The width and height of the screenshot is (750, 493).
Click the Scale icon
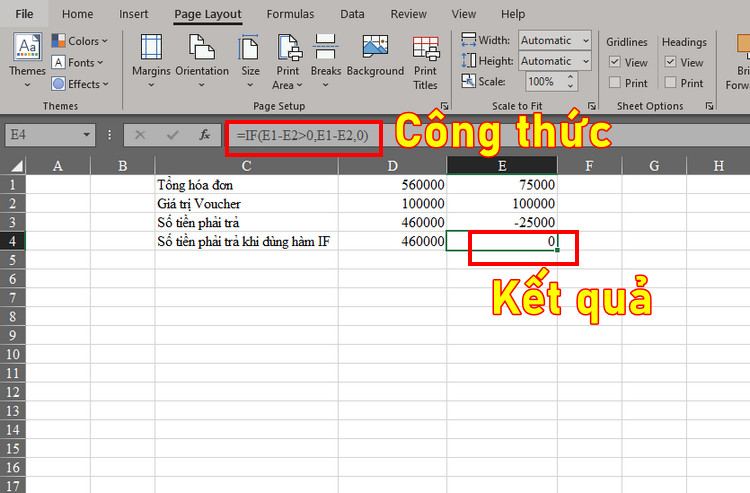[468, 81]
